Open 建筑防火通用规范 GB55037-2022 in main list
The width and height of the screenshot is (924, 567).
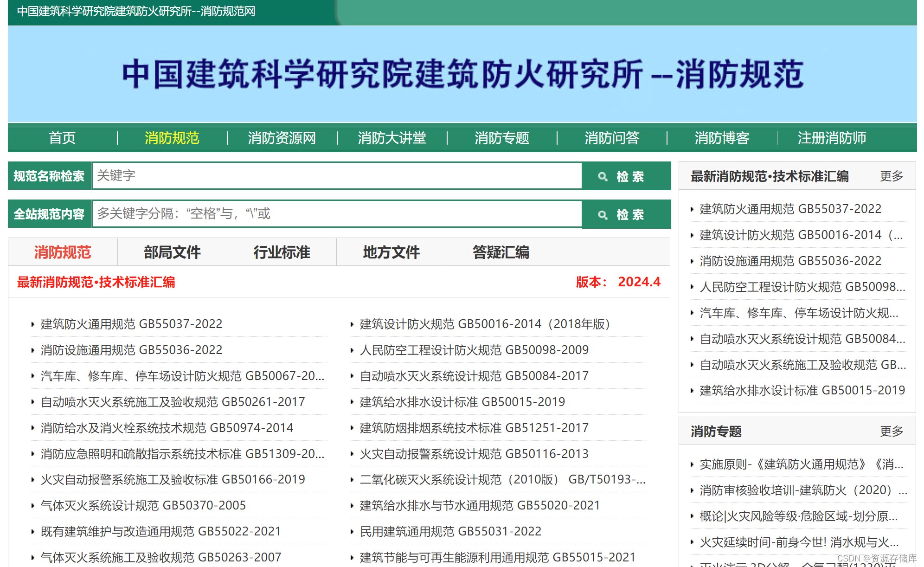131,324
